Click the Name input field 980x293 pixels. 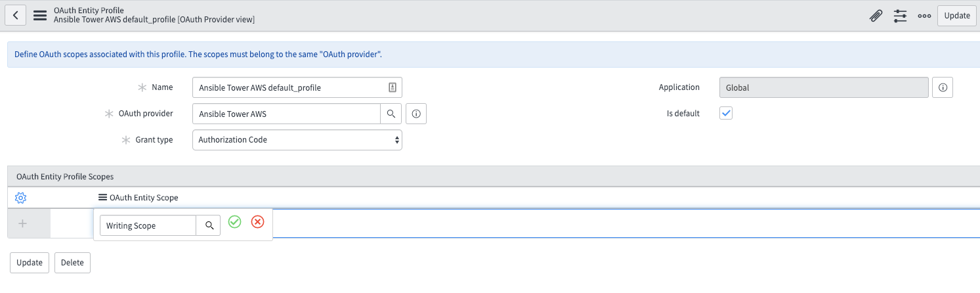click(x=289, y=87)
